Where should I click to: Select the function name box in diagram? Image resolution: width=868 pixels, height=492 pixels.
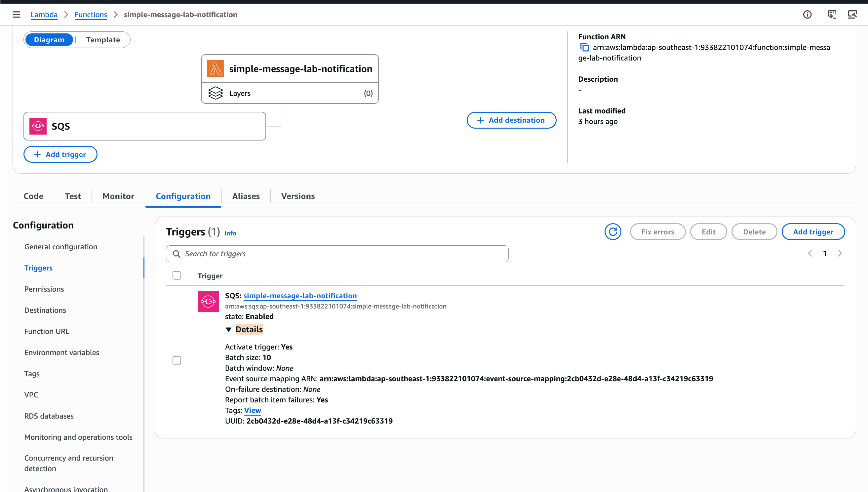(x=290, y=68)
